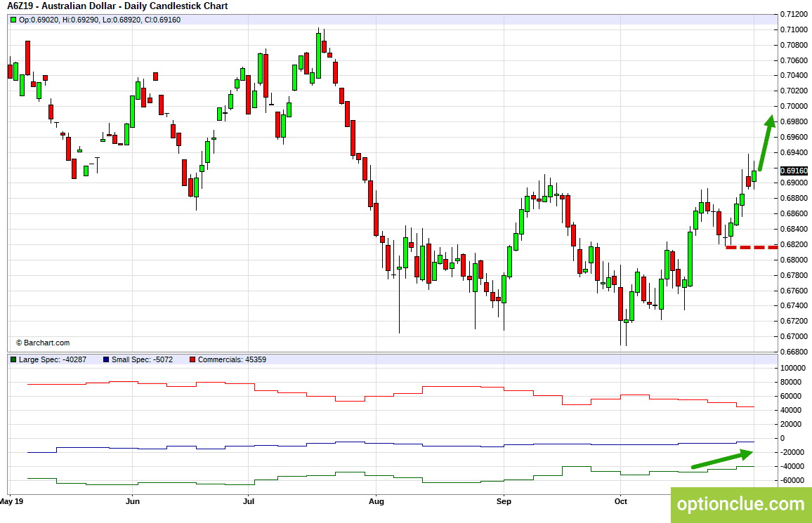Click the 'Sep' date axis label
The width and height of the screenshot is (812, 523).
point(504,501)
